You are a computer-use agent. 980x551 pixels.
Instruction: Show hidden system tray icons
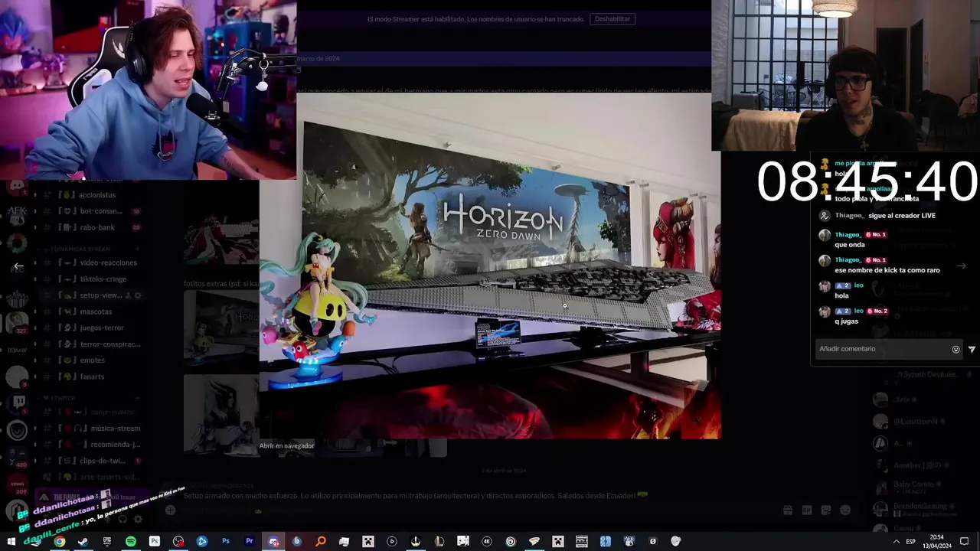pos(896,542)
